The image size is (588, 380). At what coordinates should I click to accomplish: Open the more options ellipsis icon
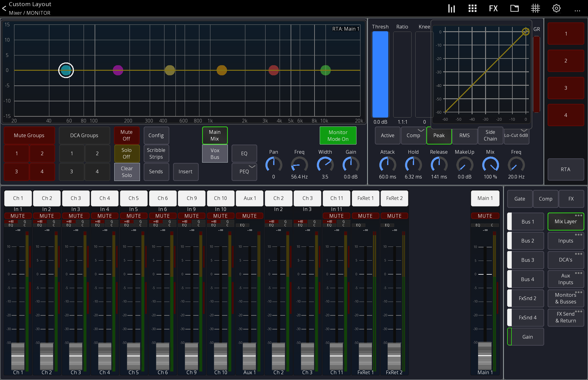[577, 10]
